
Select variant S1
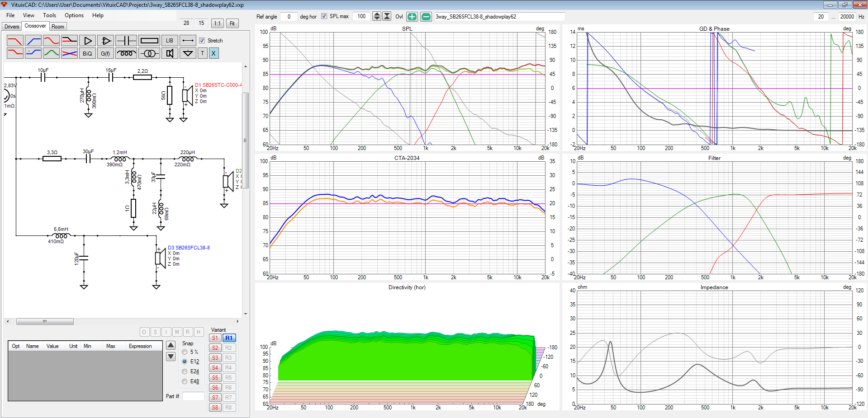(x=215, y=338)
